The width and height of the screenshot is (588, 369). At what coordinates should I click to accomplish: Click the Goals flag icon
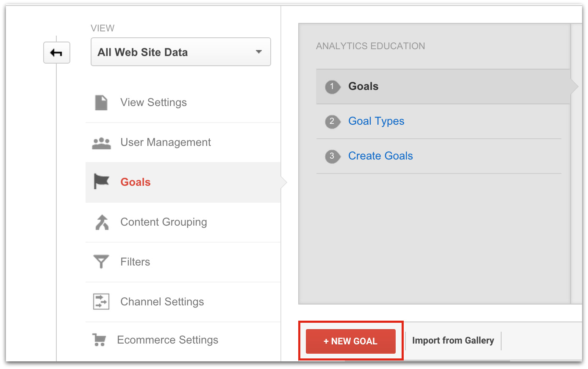coord(101,182)
